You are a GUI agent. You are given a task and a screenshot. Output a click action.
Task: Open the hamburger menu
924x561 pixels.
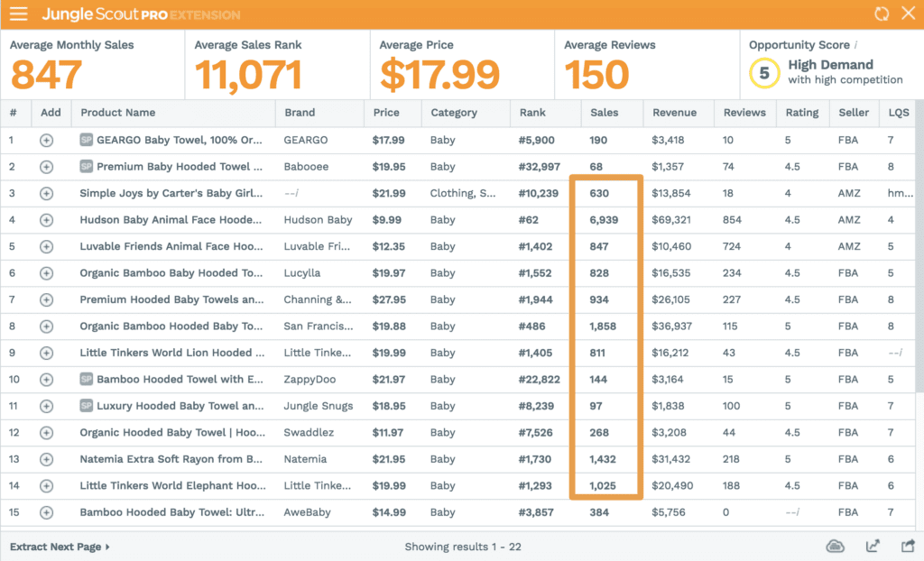[x=18, y=14]
